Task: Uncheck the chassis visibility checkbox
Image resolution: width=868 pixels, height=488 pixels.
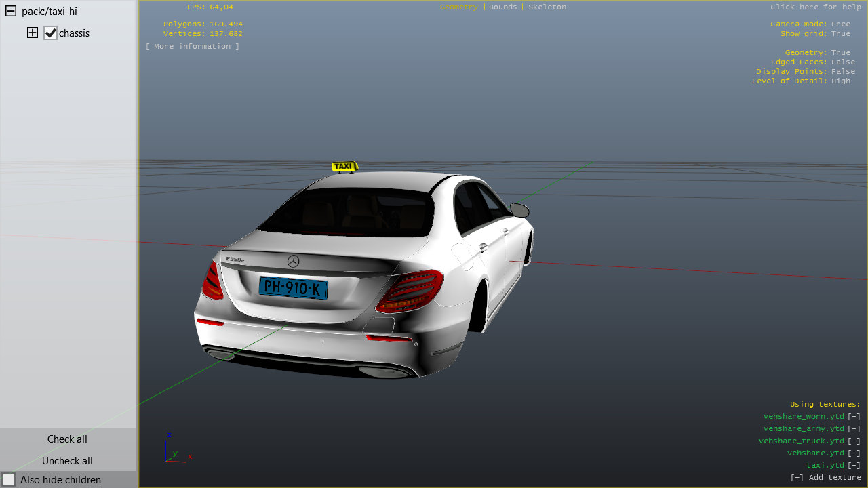Action: 50,33
